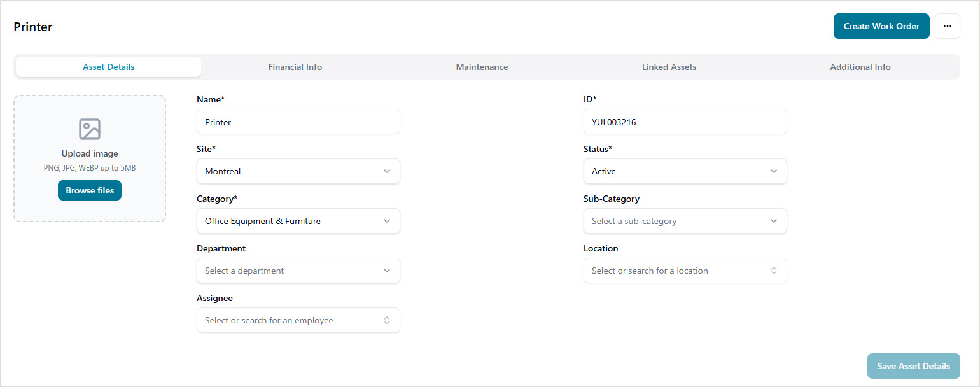The height and width of the screenshot is (387, 980).
Task: Open the Location search combo box
Action: tap(685, 271)
